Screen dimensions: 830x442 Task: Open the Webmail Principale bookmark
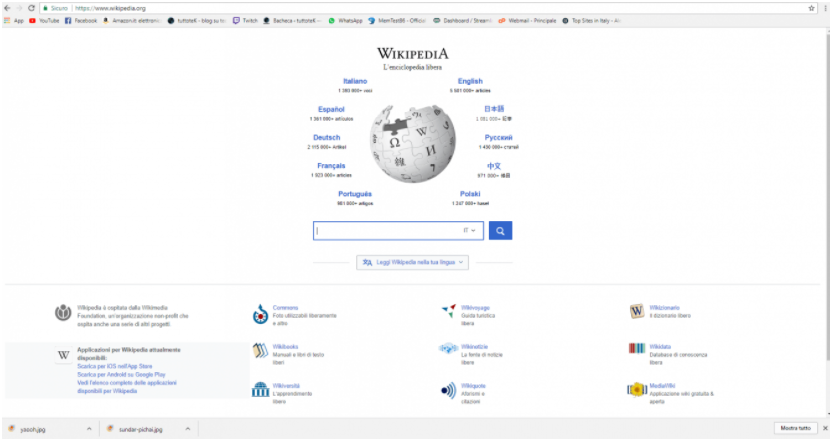coord(527,21)
